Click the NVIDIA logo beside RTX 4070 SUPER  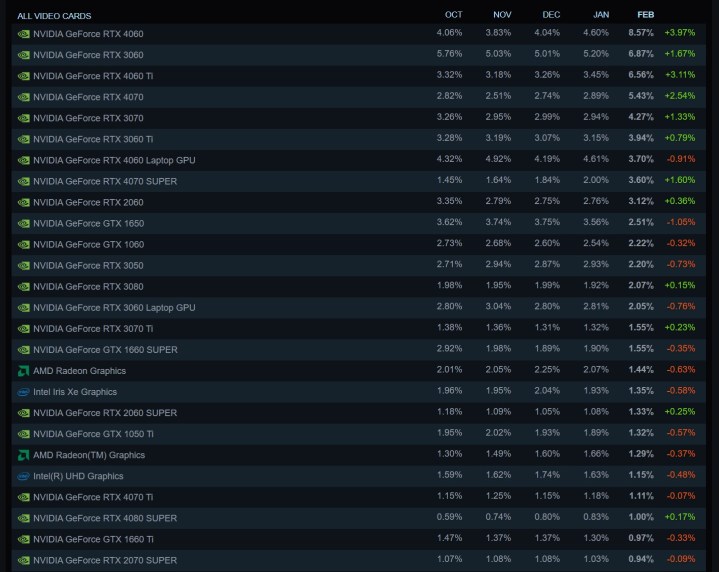tap(23, 180)
